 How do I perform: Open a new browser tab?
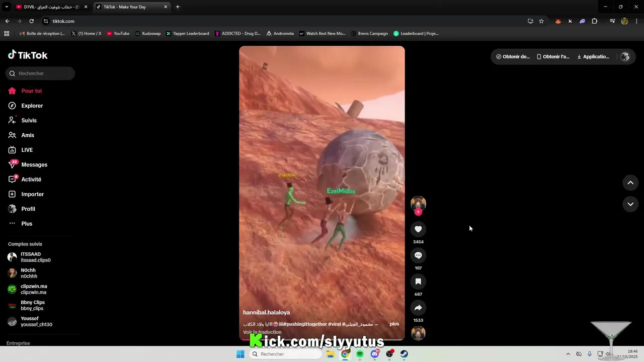tap(178, 7)
